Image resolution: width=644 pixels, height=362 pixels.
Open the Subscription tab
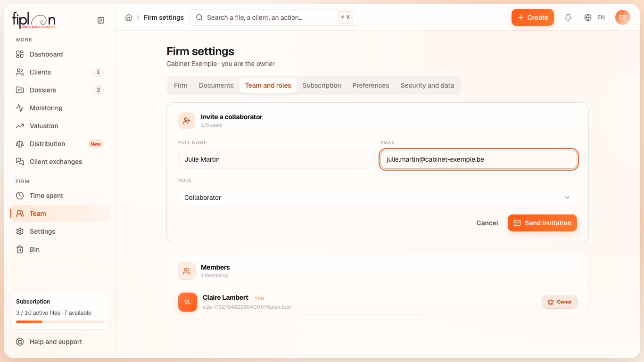tap(322, 85)
